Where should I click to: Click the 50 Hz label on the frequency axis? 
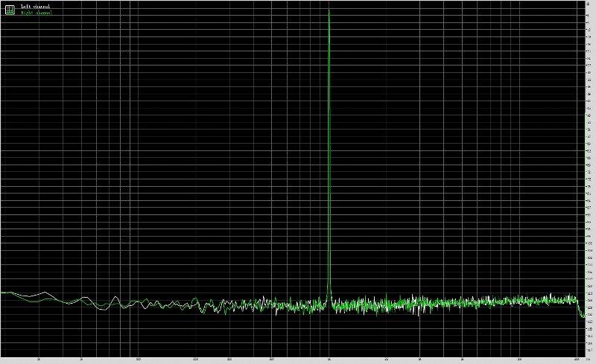81,360
